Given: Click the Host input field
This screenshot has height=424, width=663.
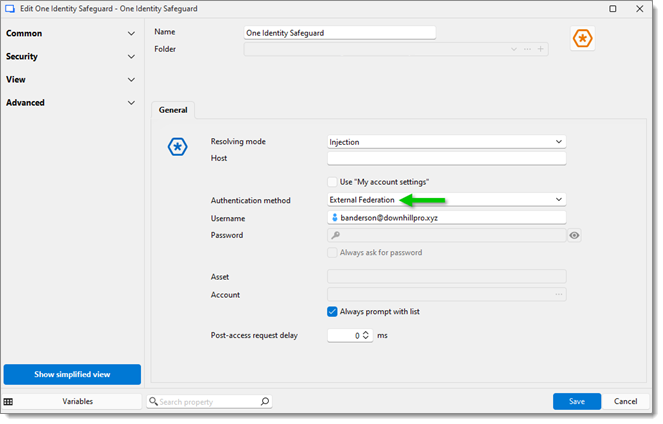Looking at the screenshot, I should coord(447,159).
